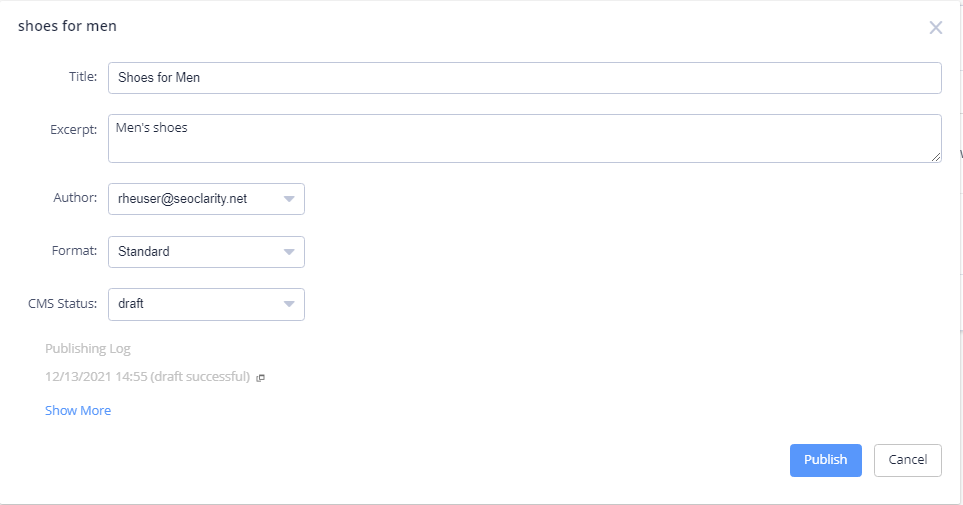The image size is (963, 505).
Task: Expand the Format dropdown showing Standard
Action: [x=206, y=252]
